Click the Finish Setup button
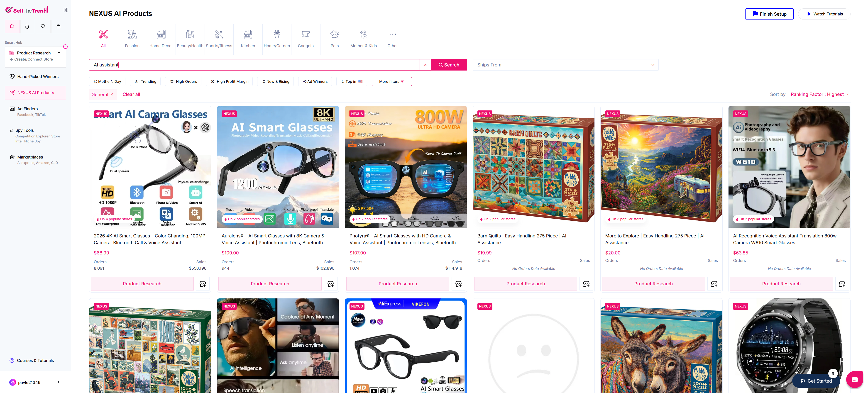 tap(769, 14)
